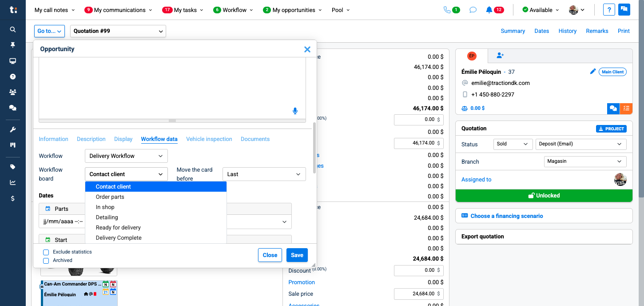Choose Order parts from the list
The height and width of the screenshot is (306, 644).
(110, 197)
